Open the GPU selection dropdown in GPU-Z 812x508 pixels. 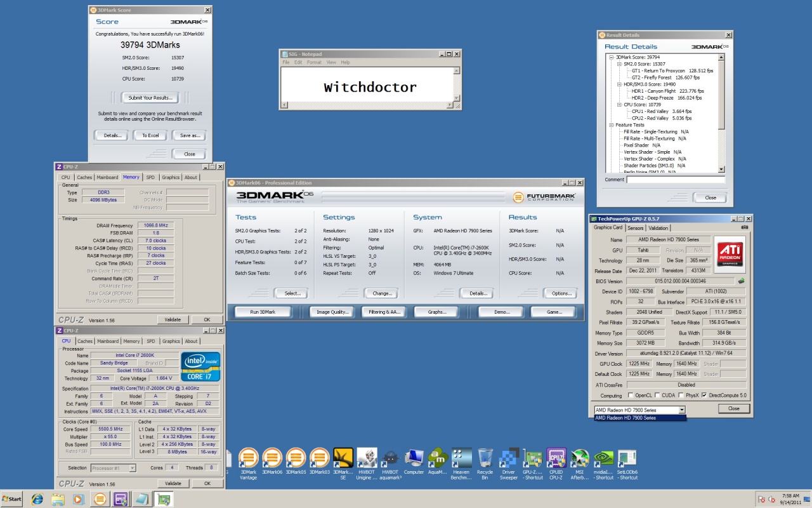coord(681,410)
